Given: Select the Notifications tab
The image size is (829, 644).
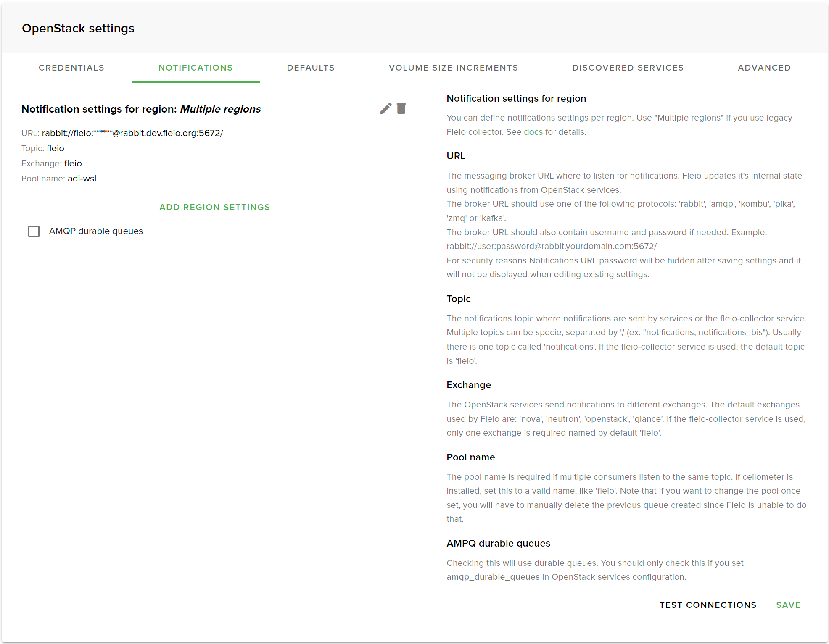Looking at the screenshot, I should click(195, 68).
